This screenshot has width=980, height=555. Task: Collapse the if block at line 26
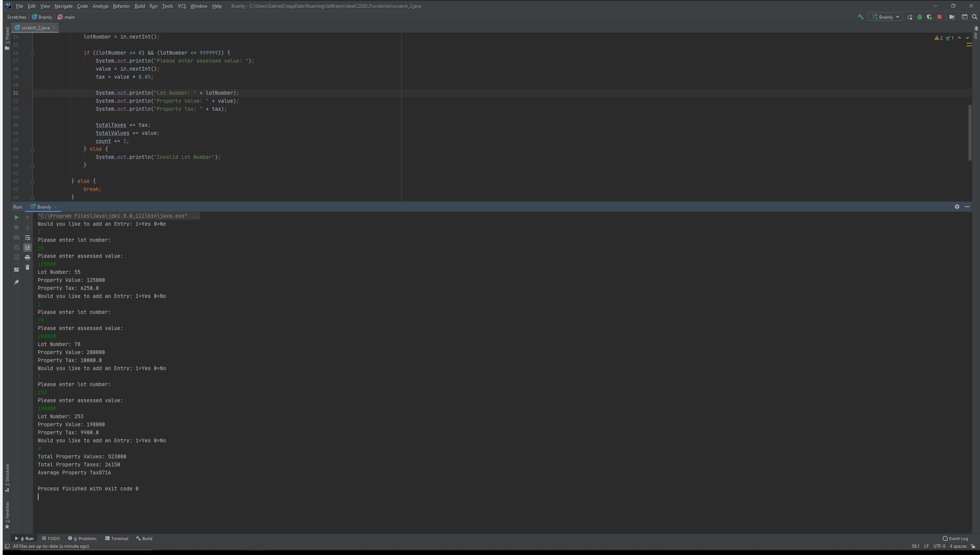point(32,53)
